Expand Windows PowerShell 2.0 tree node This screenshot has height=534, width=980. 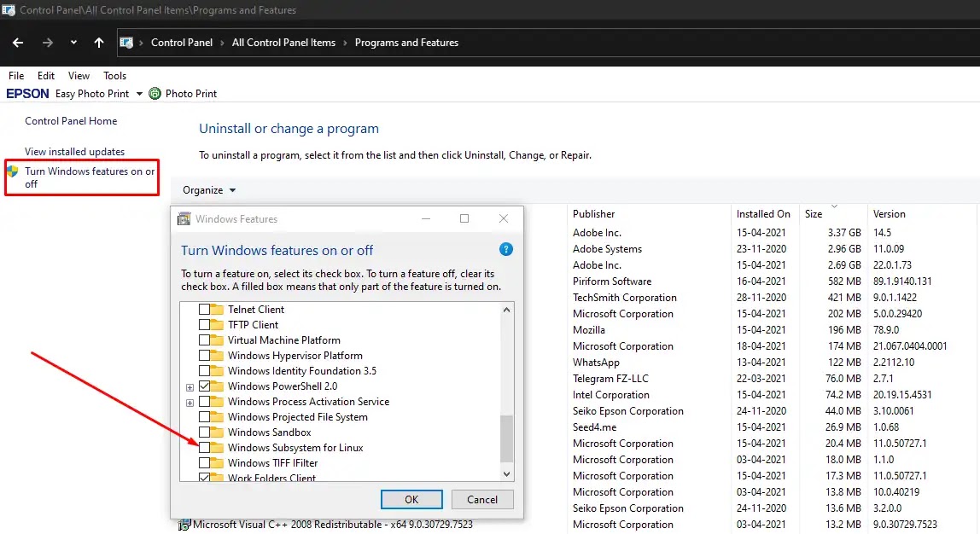(x=190, y=387)
